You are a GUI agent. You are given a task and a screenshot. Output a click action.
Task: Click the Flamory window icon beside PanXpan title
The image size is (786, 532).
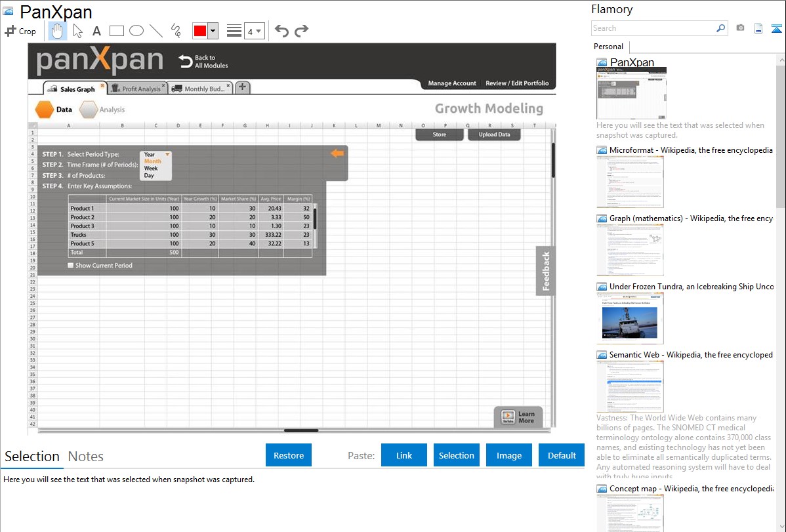point(8,11)
